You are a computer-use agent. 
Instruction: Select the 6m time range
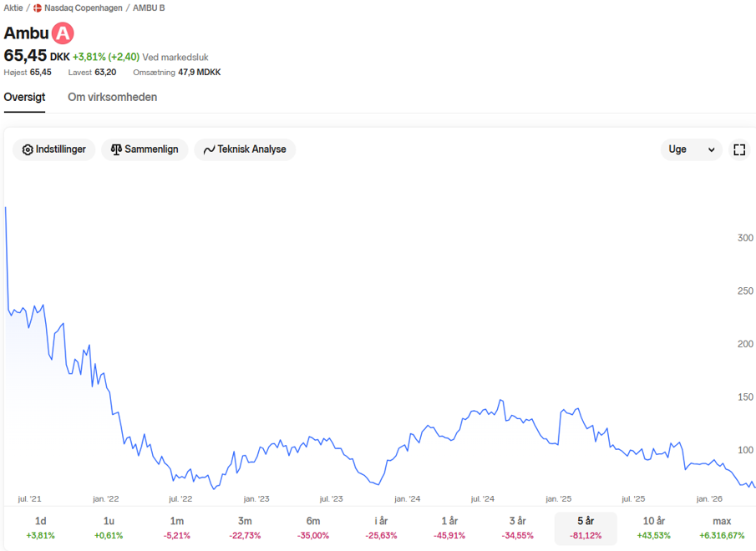[x=313, y=528]
